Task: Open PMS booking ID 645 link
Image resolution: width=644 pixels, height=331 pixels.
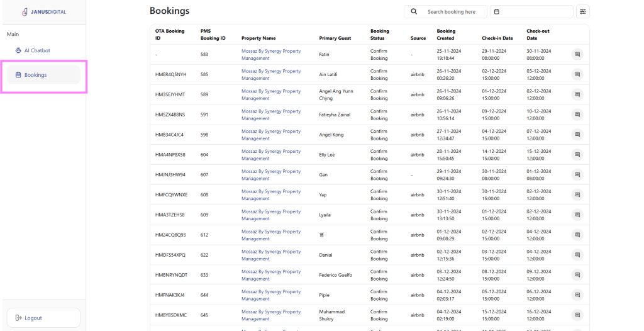Action: (204, 315)
